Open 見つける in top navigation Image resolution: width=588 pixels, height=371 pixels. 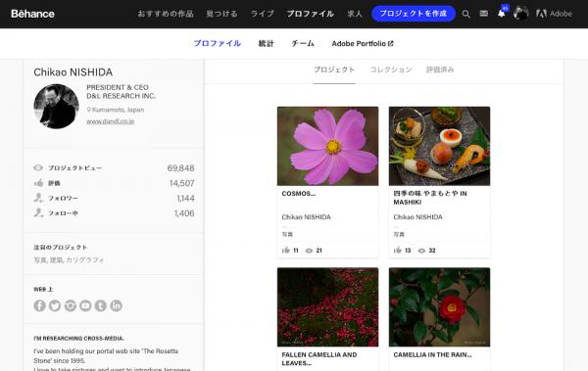coord(222,14)
